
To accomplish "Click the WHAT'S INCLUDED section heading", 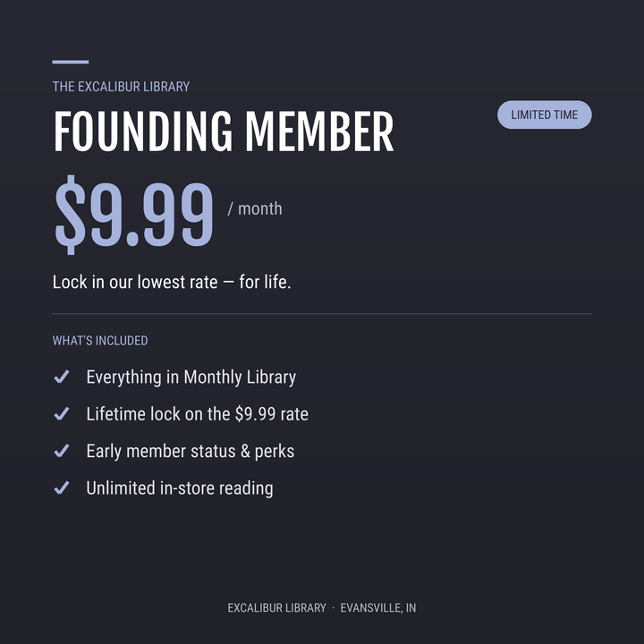I will pos(100,341).
